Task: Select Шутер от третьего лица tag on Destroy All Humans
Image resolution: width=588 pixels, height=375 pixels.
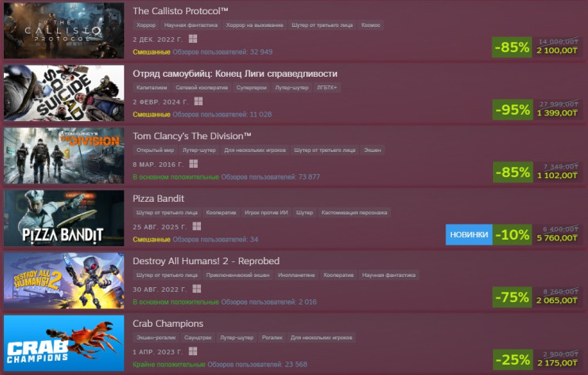Action: click(167, 275)
